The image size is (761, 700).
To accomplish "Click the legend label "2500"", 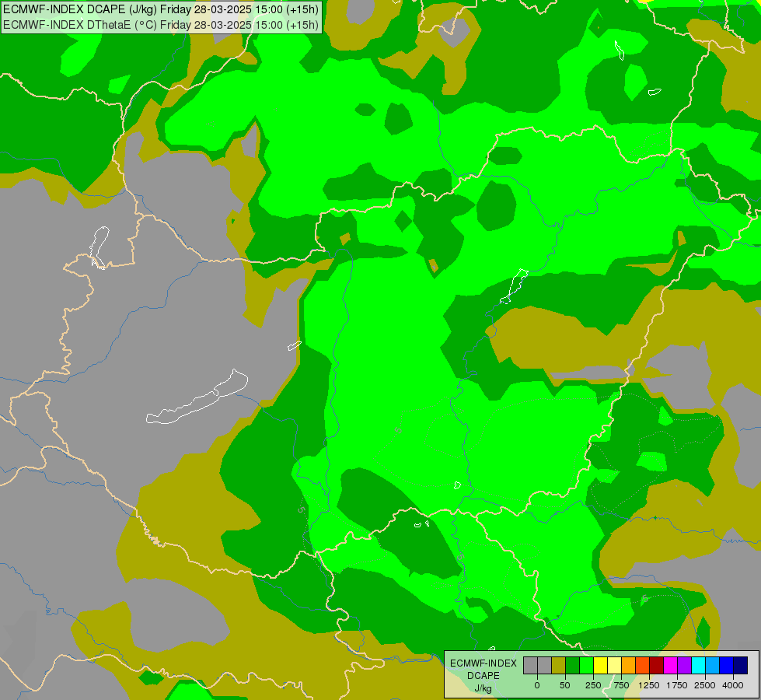I will (705, 685).
